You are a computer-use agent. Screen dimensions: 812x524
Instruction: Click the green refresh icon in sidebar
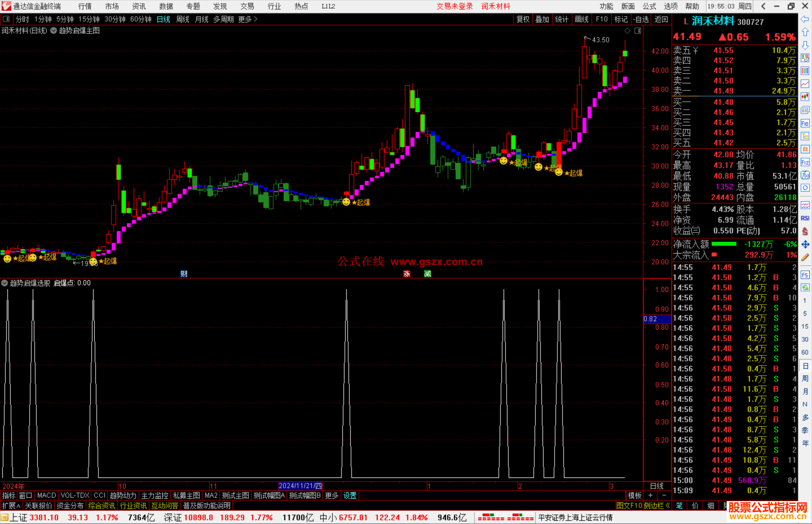tap(805, 287)
